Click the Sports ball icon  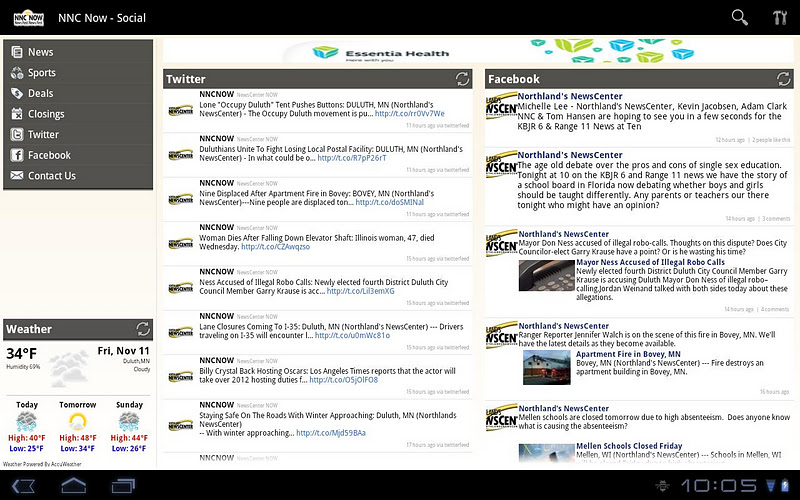point(17,72)
